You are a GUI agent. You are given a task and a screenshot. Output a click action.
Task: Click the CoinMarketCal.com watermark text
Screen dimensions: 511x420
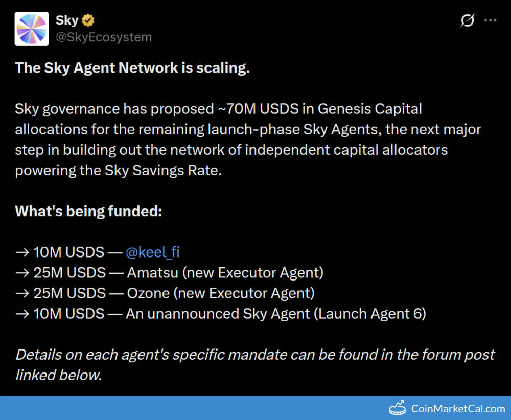pyautogui.click(x=458, y=408)
